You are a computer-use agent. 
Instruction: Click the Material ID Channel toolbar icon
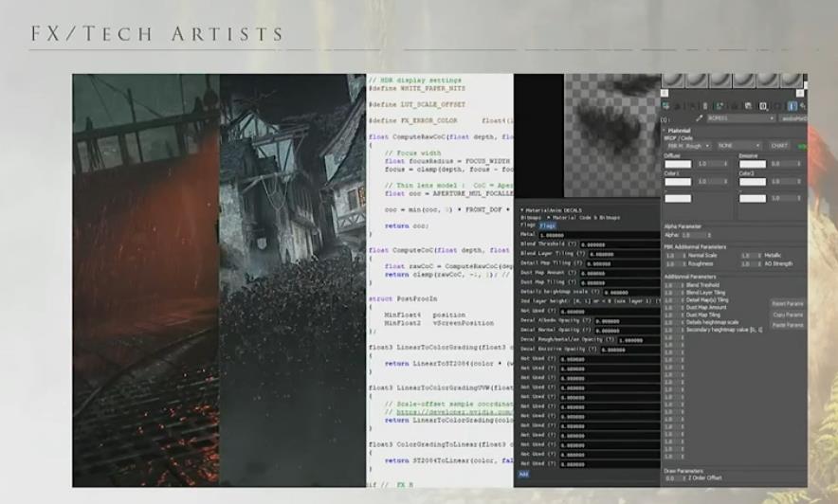(763, 106)
